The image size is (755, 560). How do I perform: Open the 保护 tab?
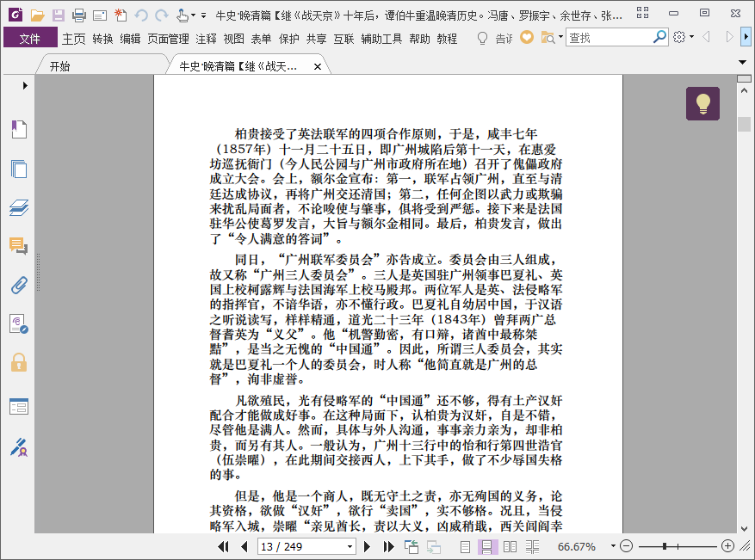[x=289, y=39]
